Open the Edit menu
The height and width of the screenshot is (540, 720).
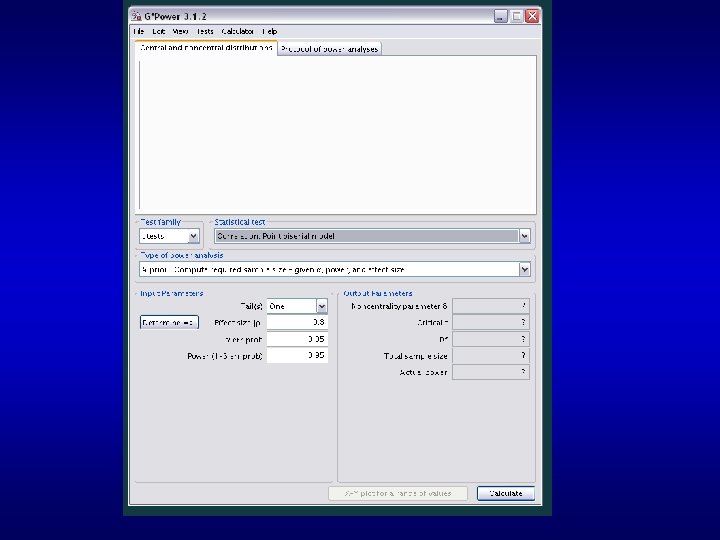(159, 31)
